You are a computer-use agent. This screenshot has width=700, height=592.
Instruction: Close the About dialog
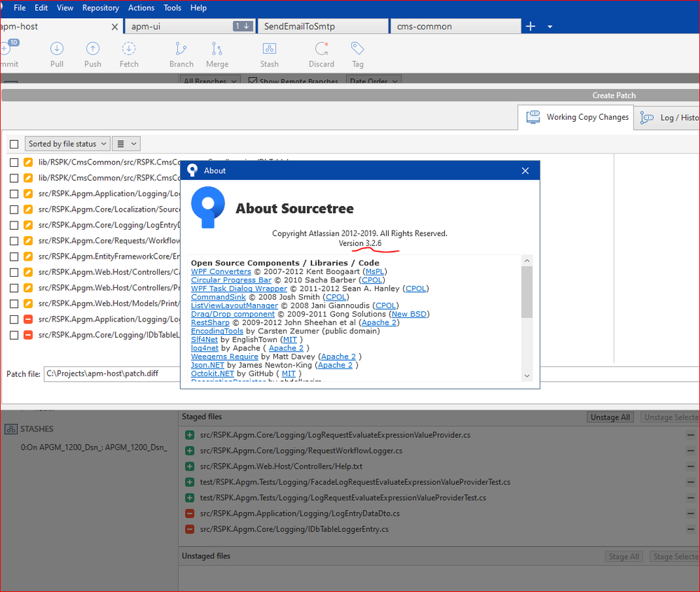525,170
